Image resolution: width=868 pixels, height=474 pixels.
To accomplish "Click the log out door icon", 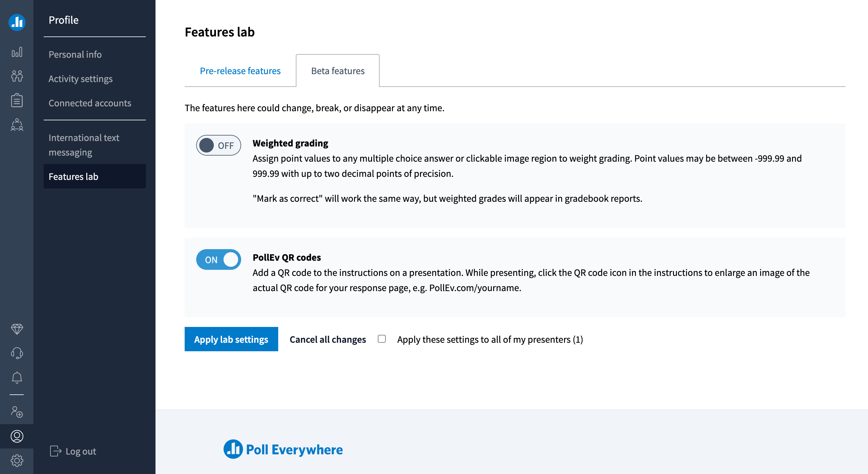I will (56, 451).
